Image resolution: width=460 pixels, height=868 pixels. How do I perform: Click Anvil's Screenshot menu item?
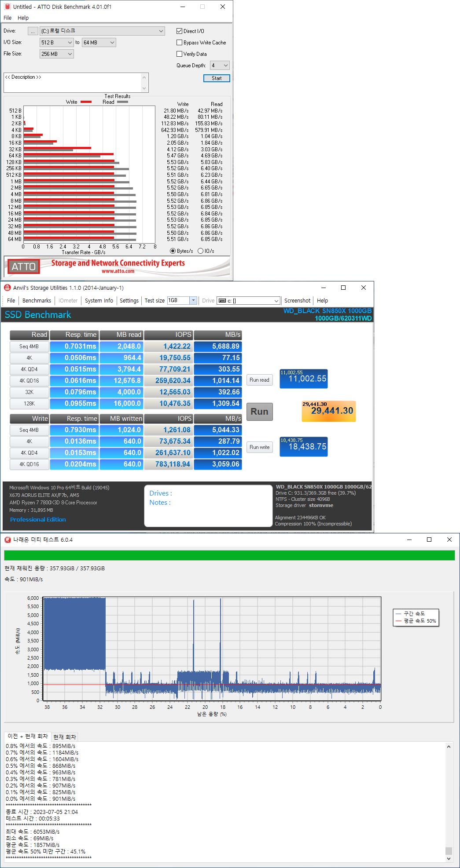[x=297, y=301]
